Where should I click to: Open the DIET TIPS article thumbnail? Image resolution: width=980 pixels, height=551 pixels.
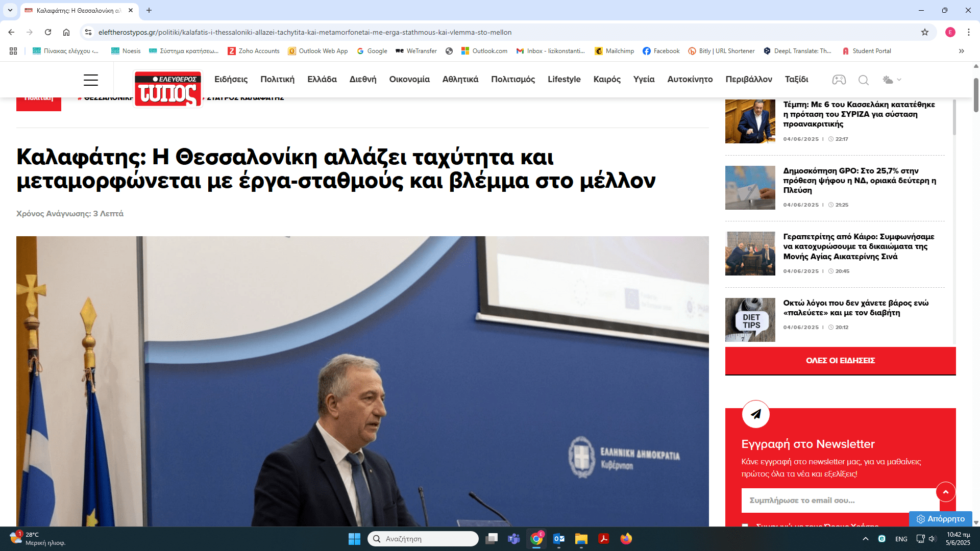(750, 320)
